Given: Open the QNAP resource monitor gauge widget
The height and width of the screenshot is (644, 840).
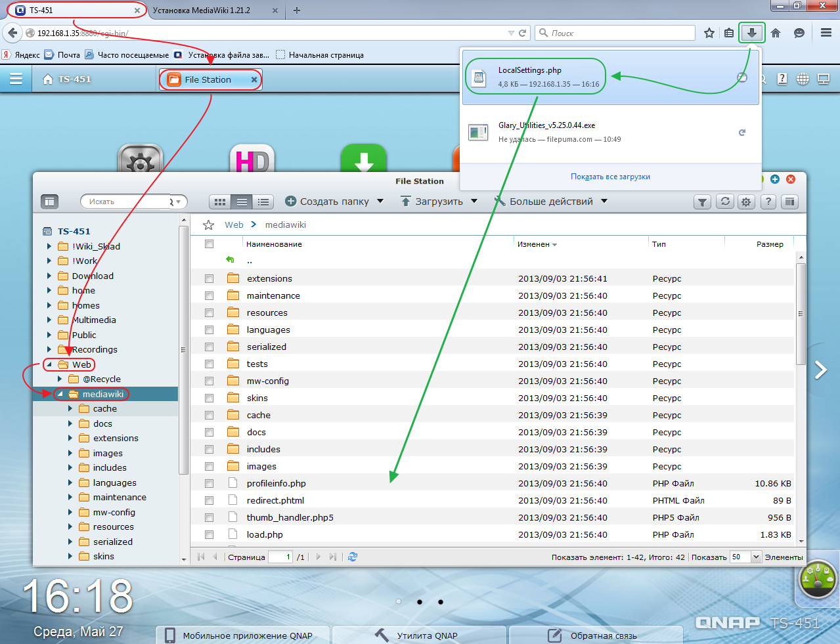Looking at the screenshot, I should click(x=818, y=580).
